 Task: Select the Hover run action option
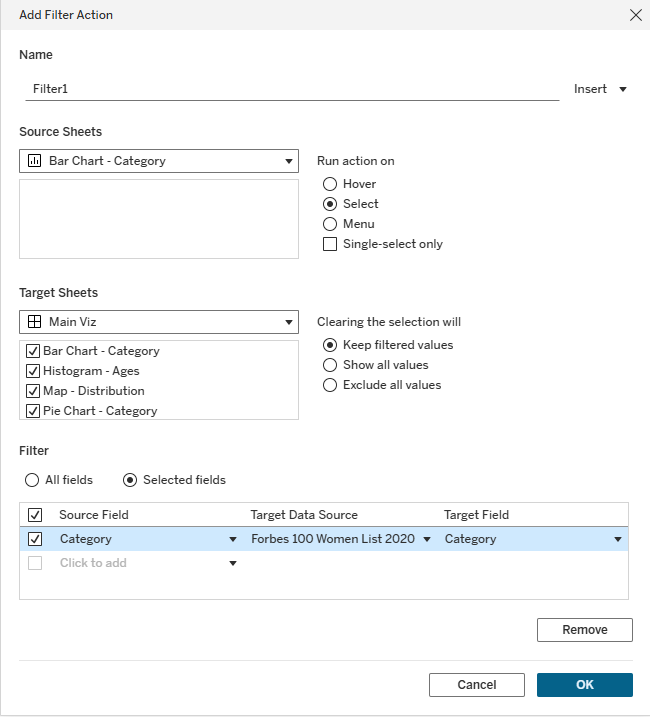[330, 184]
